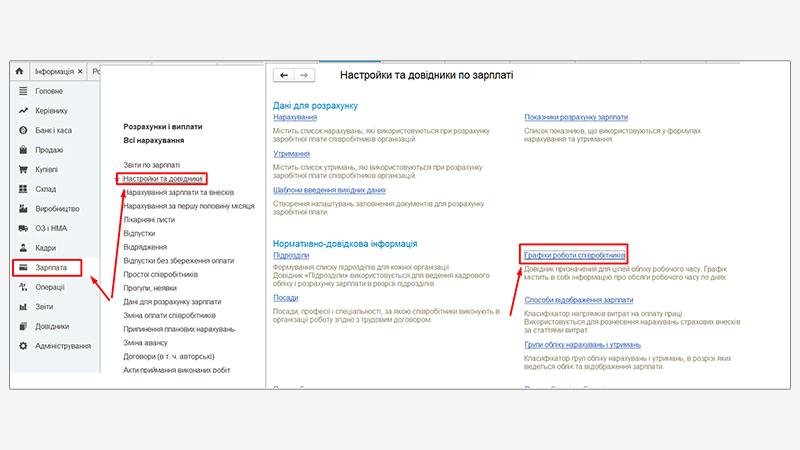The image size is (800, 450).
Task: Click the Home icon tab
Action: pyautogui.click(x=18, y=72)
